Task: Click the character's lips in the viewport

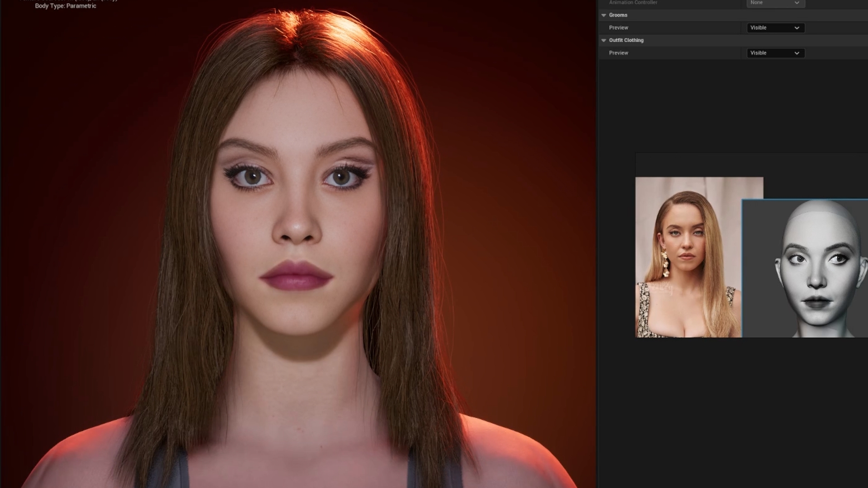Action: [296, 275]
